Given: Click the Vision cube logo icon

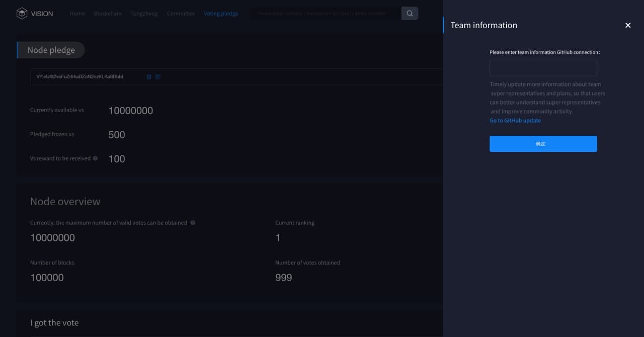Looking at the screenshot, I should click(x=22, y=14).
